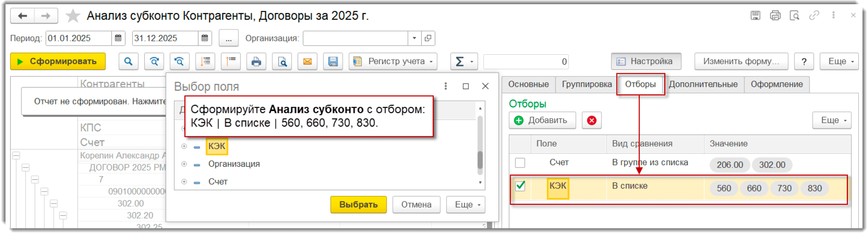
Task: Open the Организация form with the icon beside the field
Action: [x=427, y=38]
